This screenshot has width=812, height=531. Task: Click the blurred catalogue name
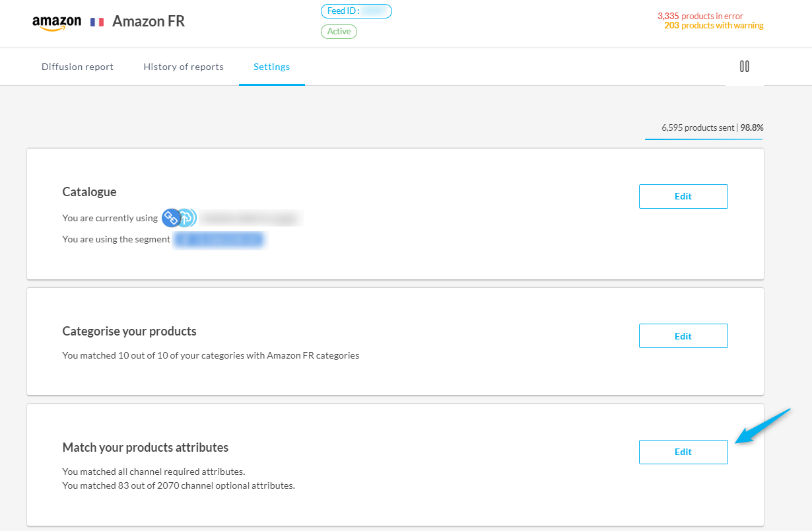(250, 218)
